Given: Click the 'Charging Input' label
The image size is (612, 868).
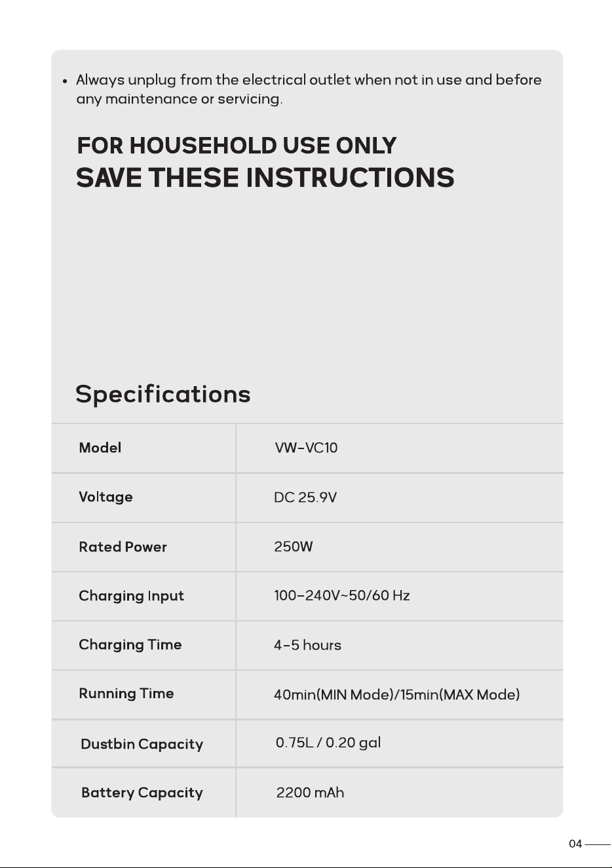Looking at the screenshot, I should point(131,596).
